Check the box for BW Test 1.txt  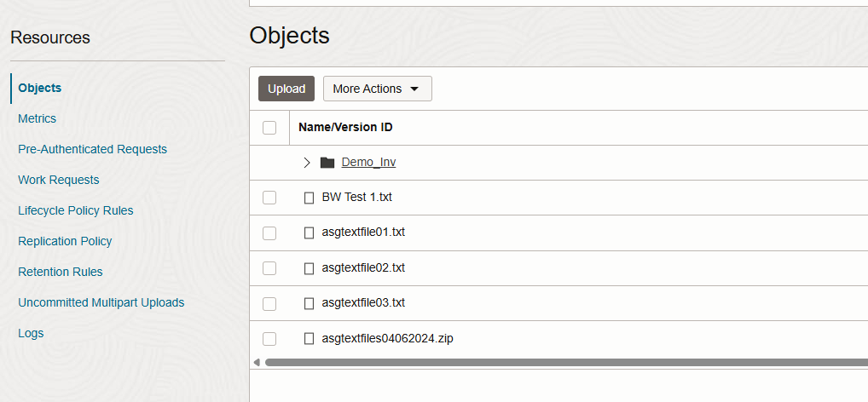269,198
